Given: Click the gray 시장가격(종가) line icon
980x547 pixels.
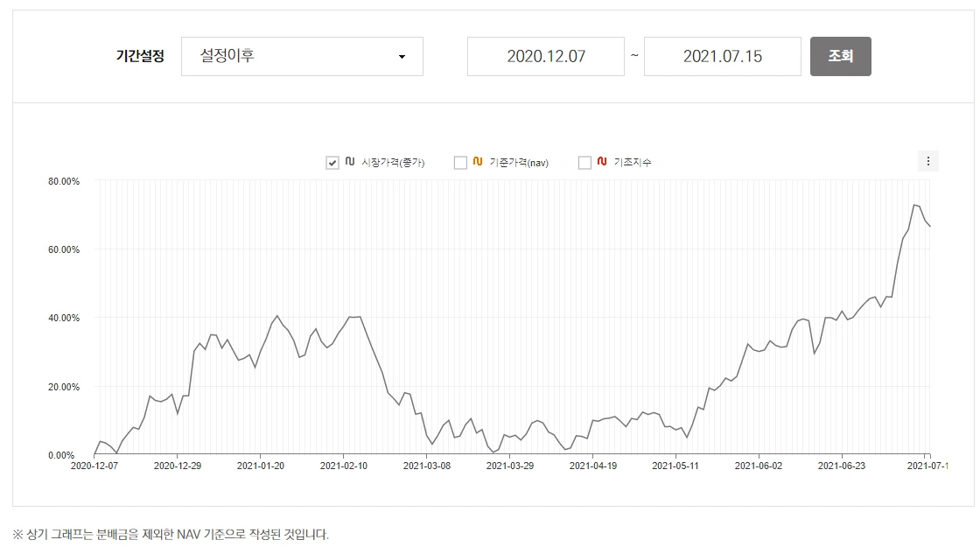Looking at the screenshot, I should [350, 161].
